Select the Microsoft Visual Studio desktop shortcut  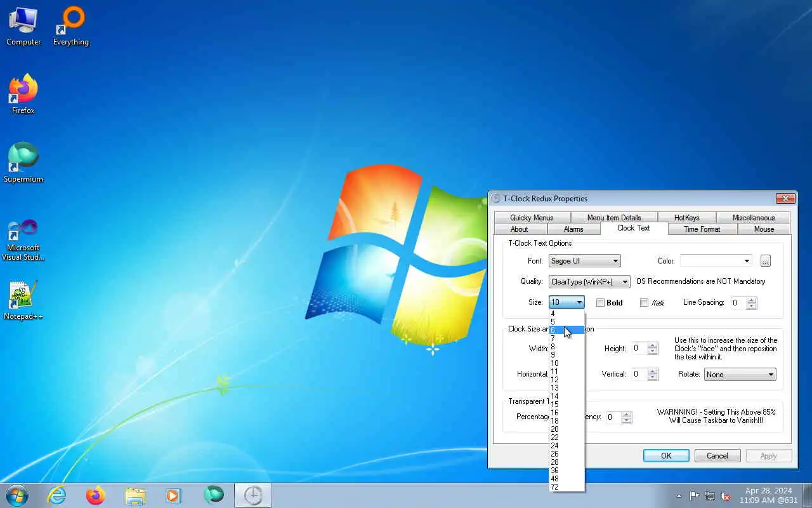tap(23, 240)
